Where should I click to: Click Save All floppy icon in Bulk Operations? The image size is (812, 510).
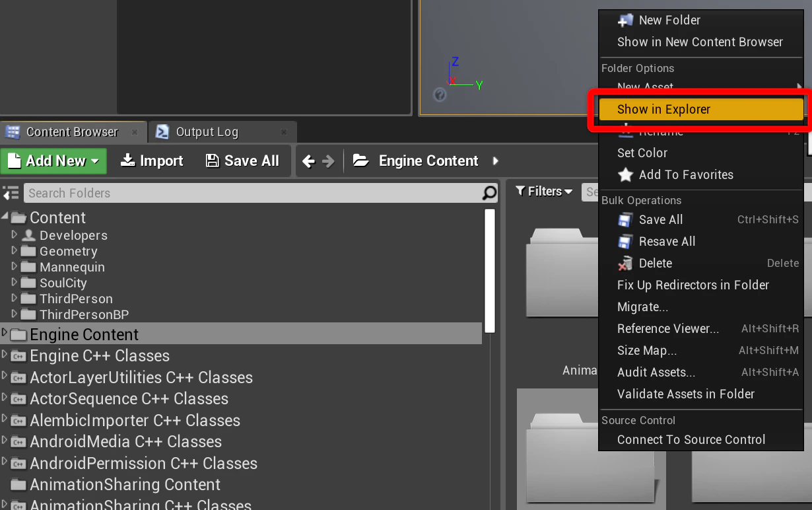click(625, 220)
